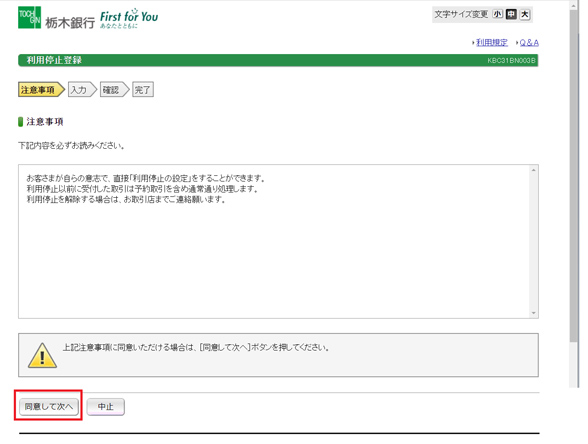Select small text size 小 button
588x444 pixels.
pos(497,14)
